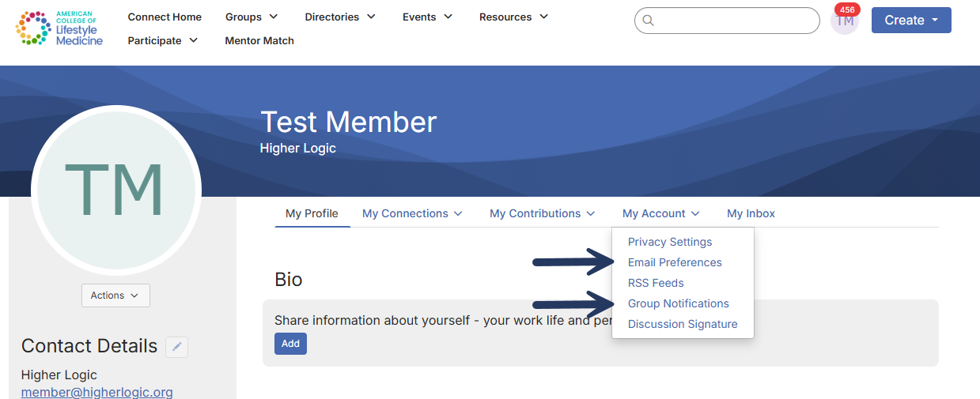Click the large TM profile picture

point(115,190)
